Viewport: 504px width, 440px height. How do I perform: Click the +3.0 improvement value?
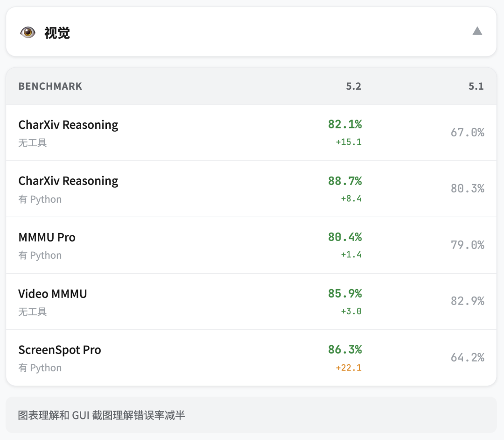coord(351,312)
